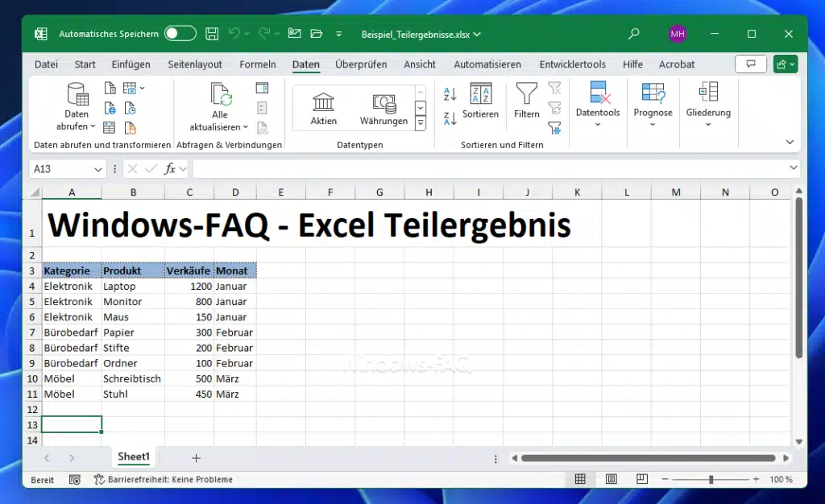Image resolution: width=825 pixels, height=504 pixels.
Task: Open the Datentools dropdown
Action: pyautogui.click(x=598, y=105)
